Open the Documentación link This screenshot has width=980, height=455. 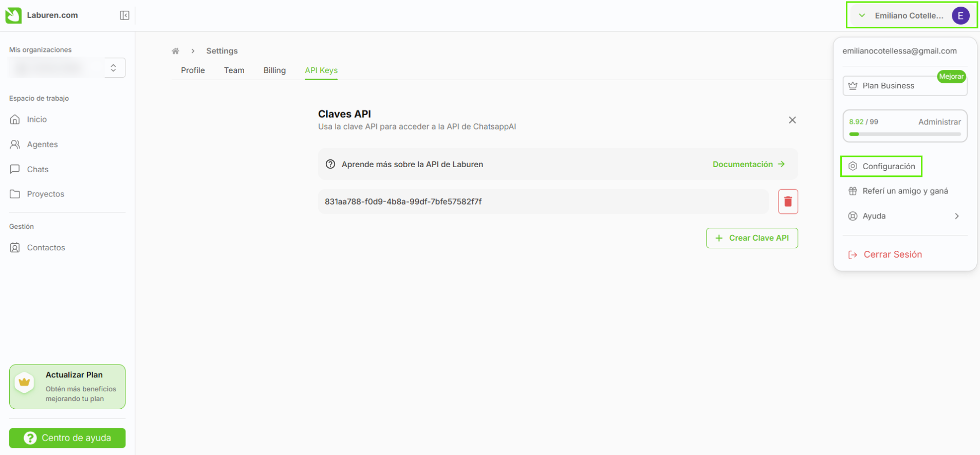point(748,165)
